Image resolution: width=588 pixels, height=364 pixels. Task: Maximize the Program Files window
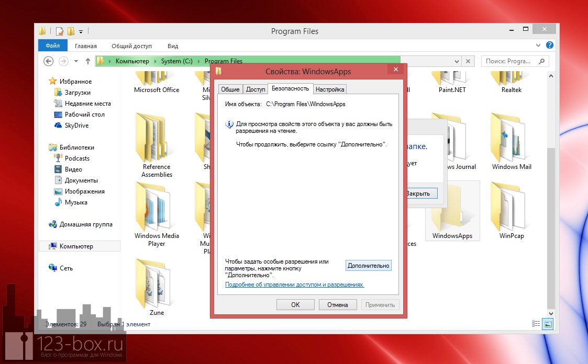pos(525,29)
